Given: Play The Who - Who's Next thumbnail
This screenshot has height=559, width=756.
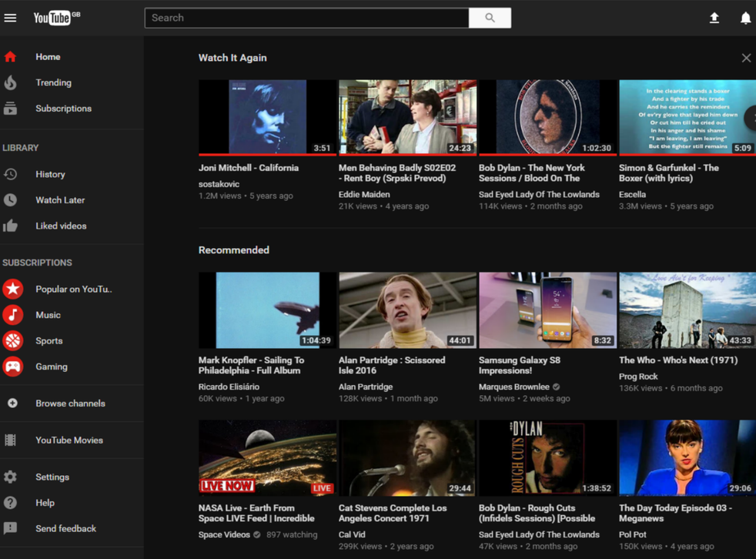Looking at the screenshot, I should pos(687,310).
